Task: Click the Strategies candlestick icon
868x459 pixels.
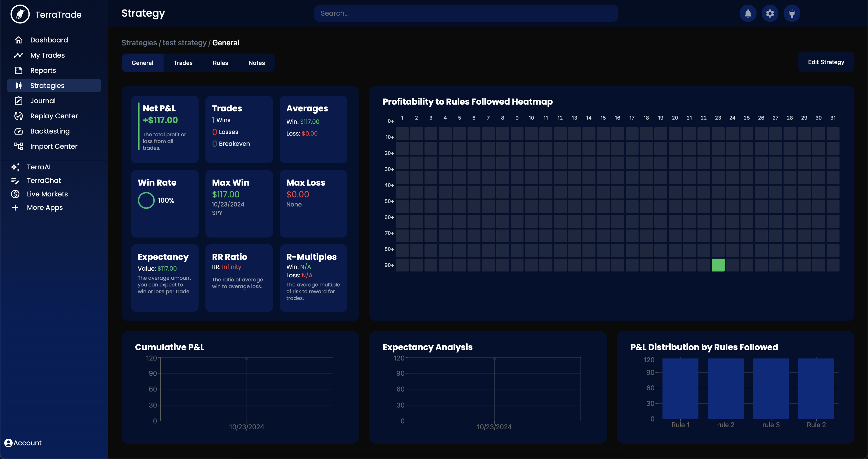Action: click(x=19, y=86)
